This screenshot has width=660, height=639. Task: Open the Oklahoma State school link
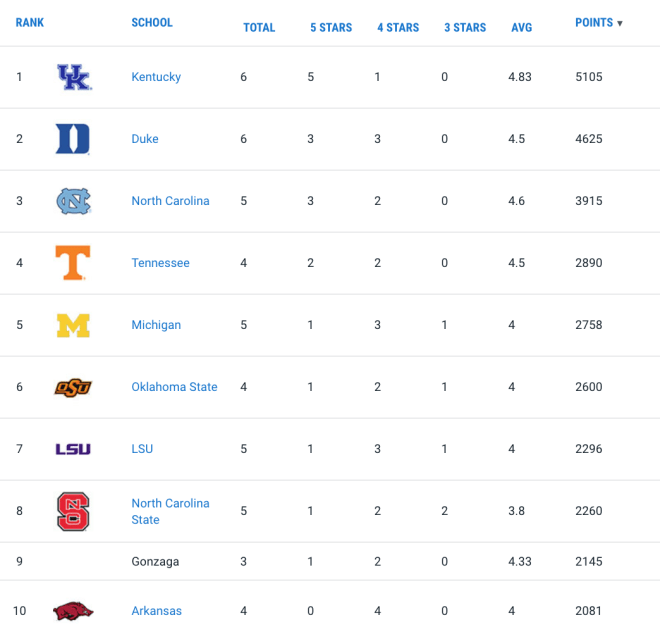pos(174,387)
